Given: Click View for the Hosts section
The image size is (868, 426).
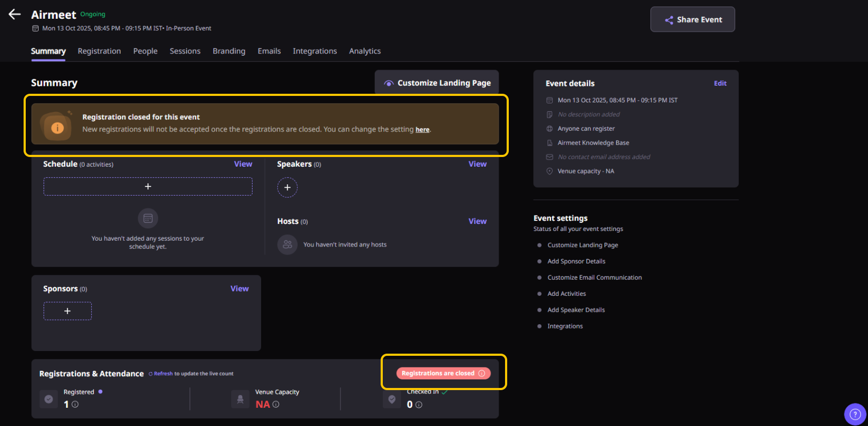Looking at the screenshot, I should tap(478, 221).
